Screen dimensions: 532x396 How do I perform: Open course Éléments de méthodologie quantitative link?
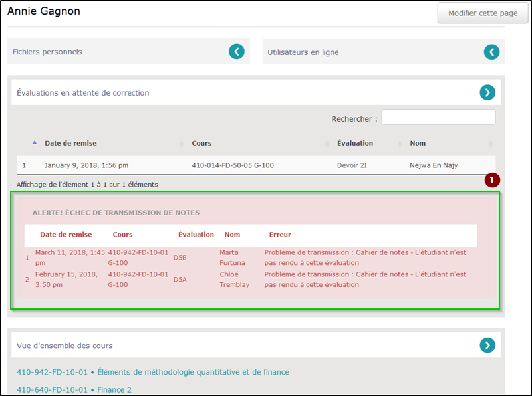pyautogui.click(x=153, y=372)
